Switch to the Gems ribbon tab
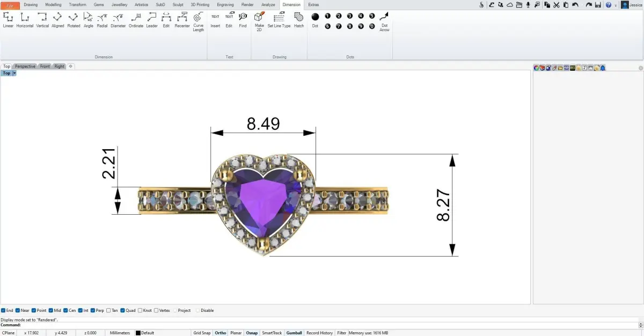Viewport: 644px width, 336px height. 99,5
